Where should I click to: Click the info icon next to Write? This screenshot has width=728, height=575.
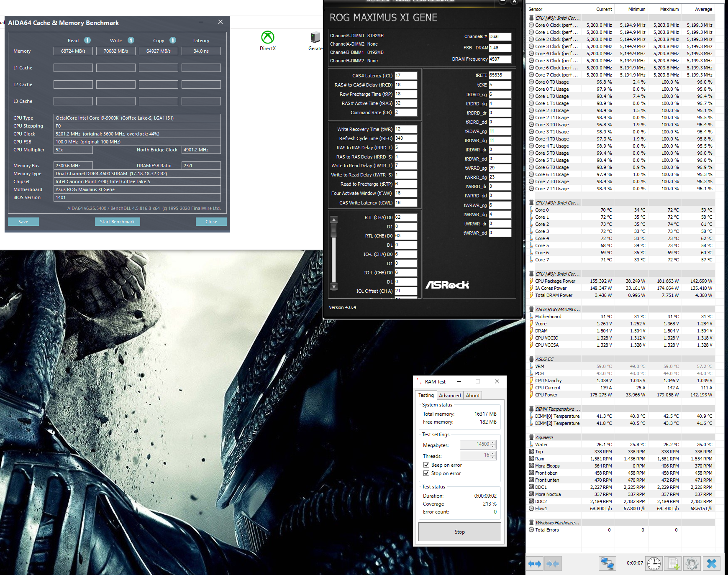pyautogui.click(x=131, y=40)
